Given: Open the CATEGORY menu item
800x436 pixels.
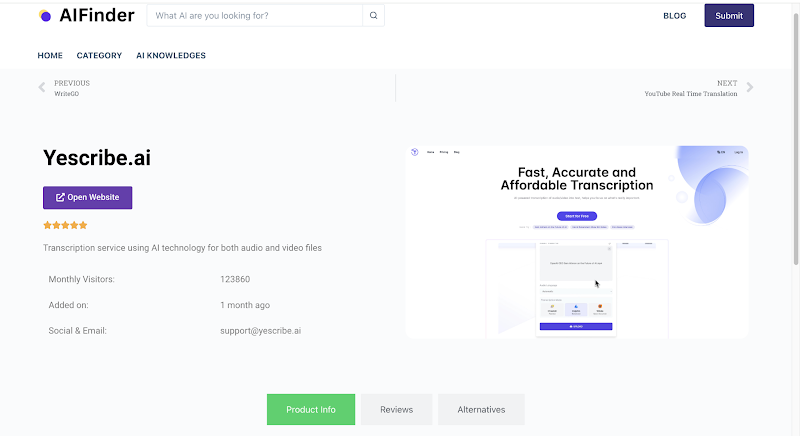Looking at the screenshot, I should [x=99, y=56].
